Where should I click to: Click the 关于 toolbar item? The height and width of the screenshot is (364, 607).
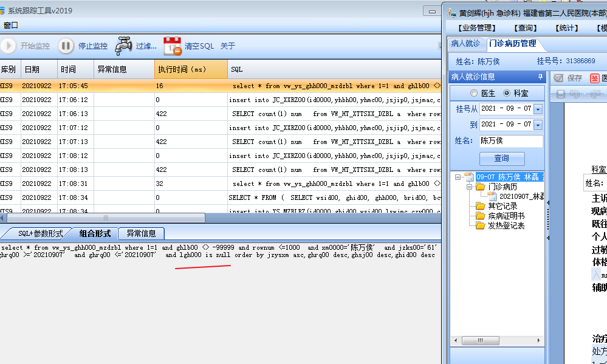228,46
